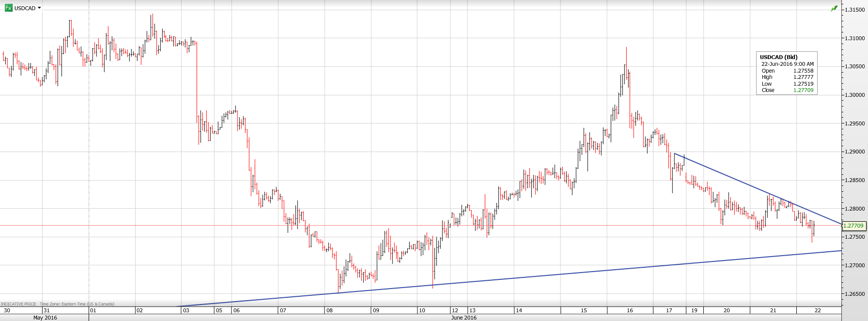Click the green chart arrow icon top-right
The image size is (868, 321).
[x=834, y=9]
